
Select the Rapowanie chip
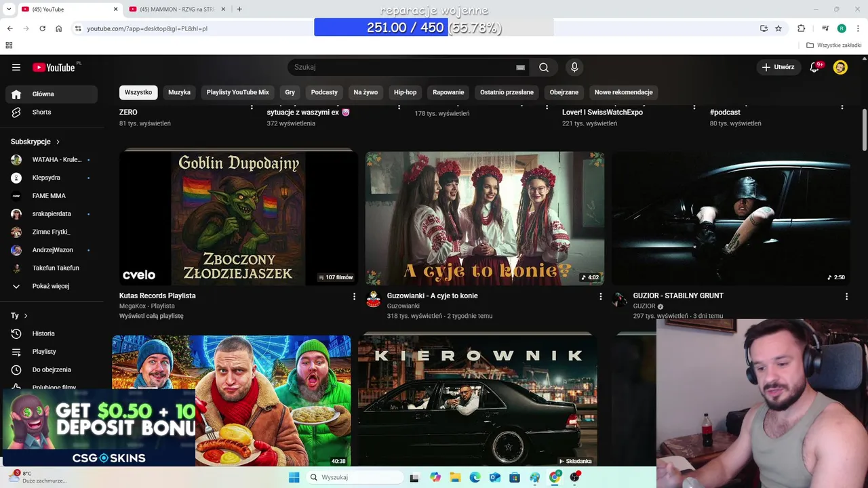(x=448, y=92)
